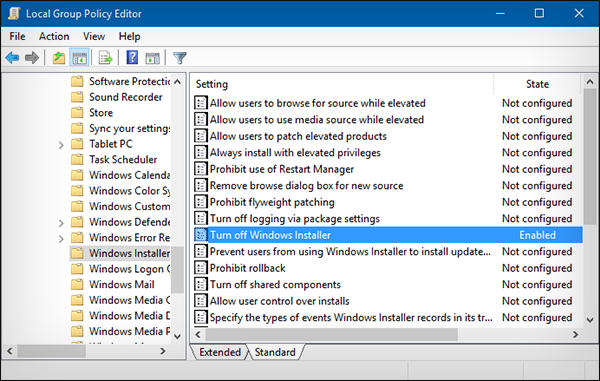
Task: Toggle the Show/Hide Action Pane icon
Action: (153, 58)
